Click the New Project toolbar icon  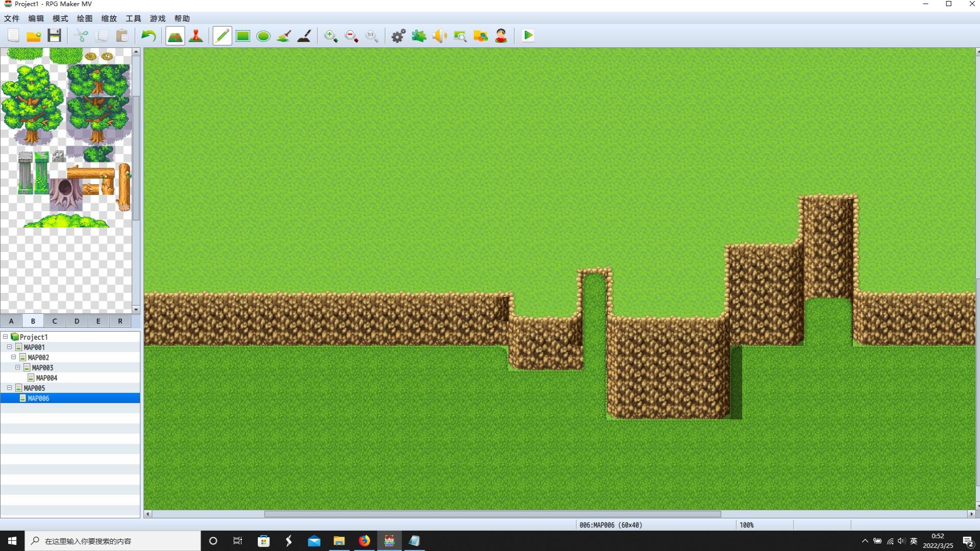click(13, 36)
